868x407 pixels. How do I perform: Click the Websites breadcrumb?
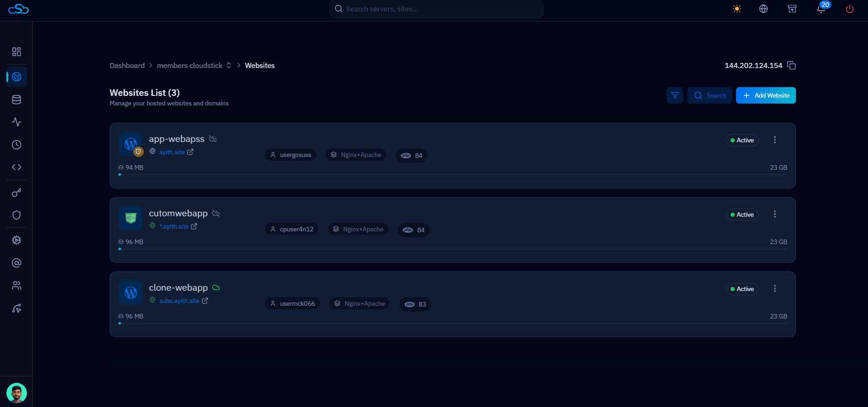[260, 65]
